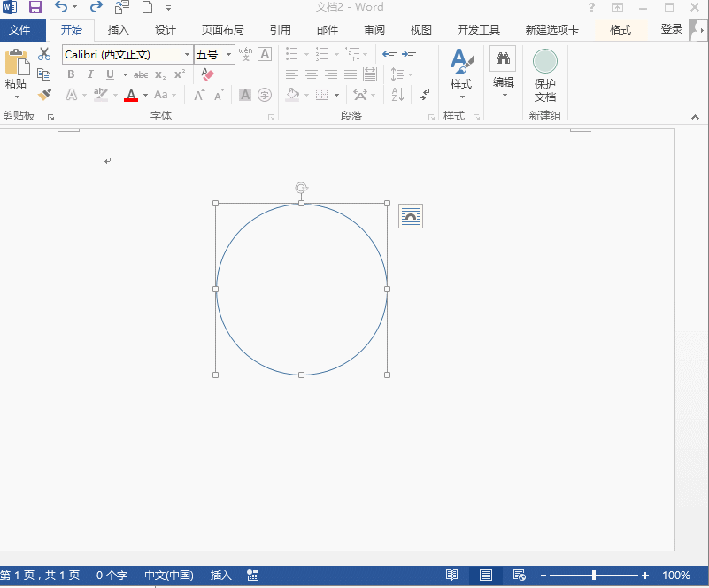Select the Format Painter brush
This screenshot has width=709, height=588.
(x=44, y=94)
